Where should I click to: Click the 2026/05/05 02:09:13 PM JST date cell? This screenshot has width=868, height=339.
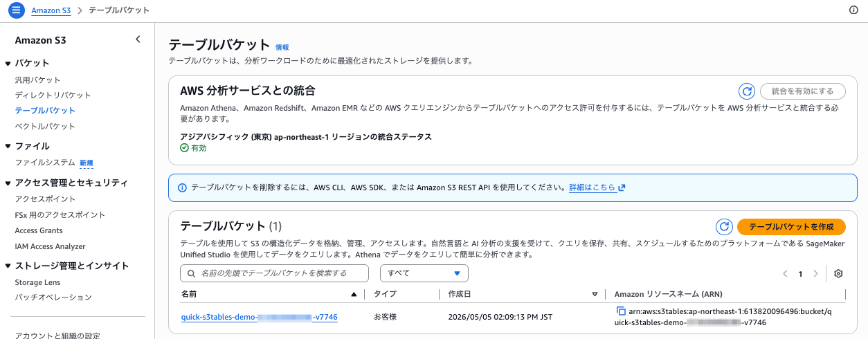(x=500, y=317)
